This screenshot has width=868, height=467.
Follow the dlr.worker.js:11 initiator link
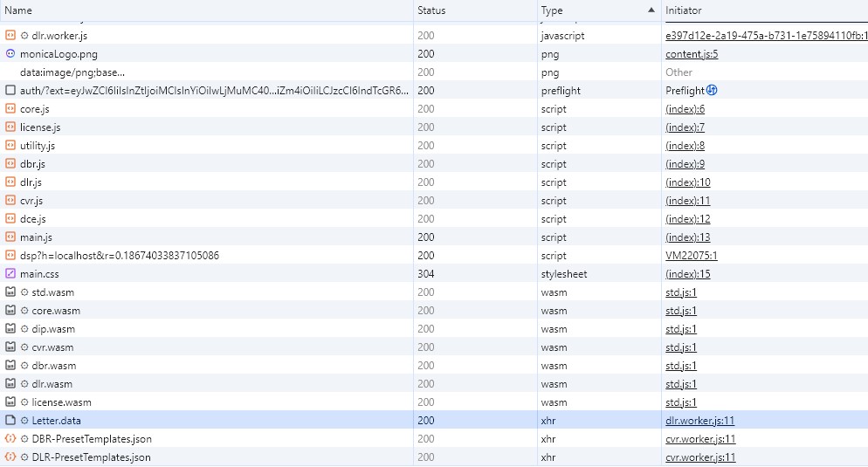pyautogui.click(x=699, y=421)
